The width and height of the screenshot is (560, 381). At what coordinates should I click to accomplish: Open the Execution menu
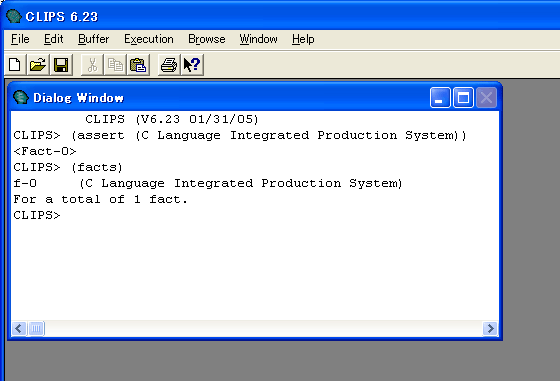(x=149, y=39)
